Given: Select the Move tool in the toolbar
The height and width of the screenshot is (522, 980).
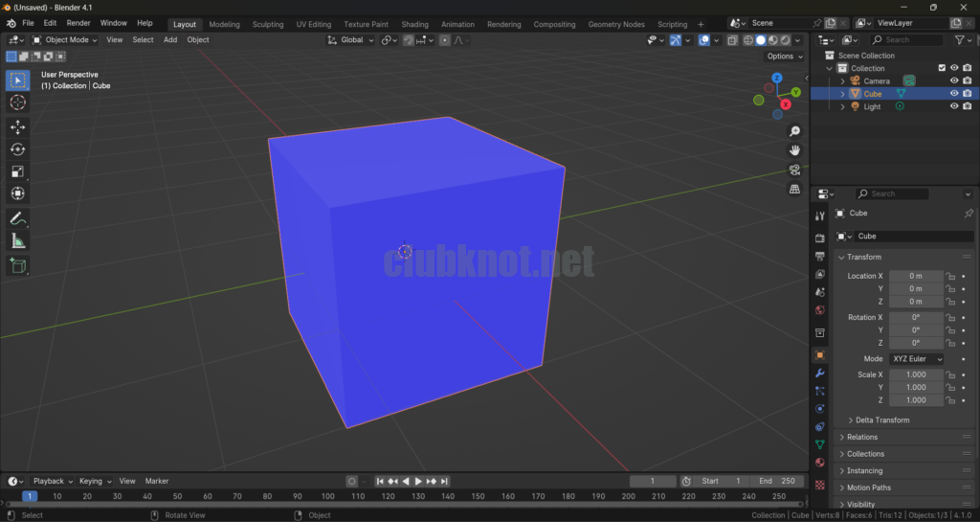Looking at the screenshot, I should [17, 126].
